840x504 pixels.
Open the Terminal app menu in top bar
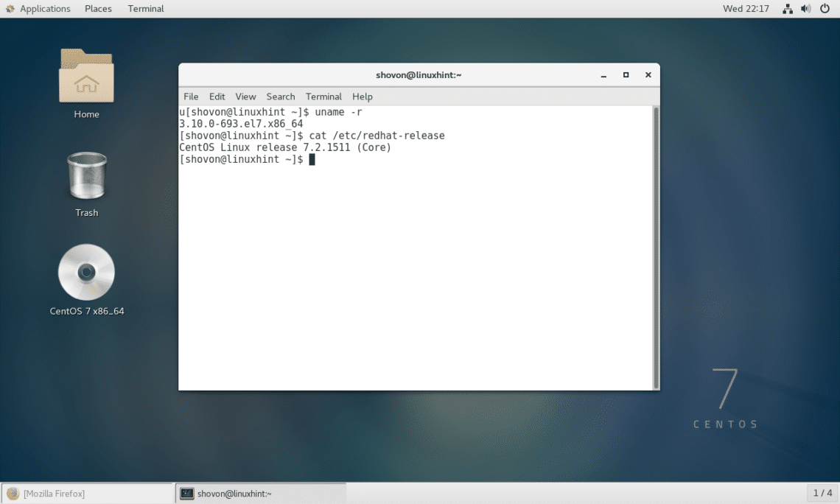[x=146, y=9]
